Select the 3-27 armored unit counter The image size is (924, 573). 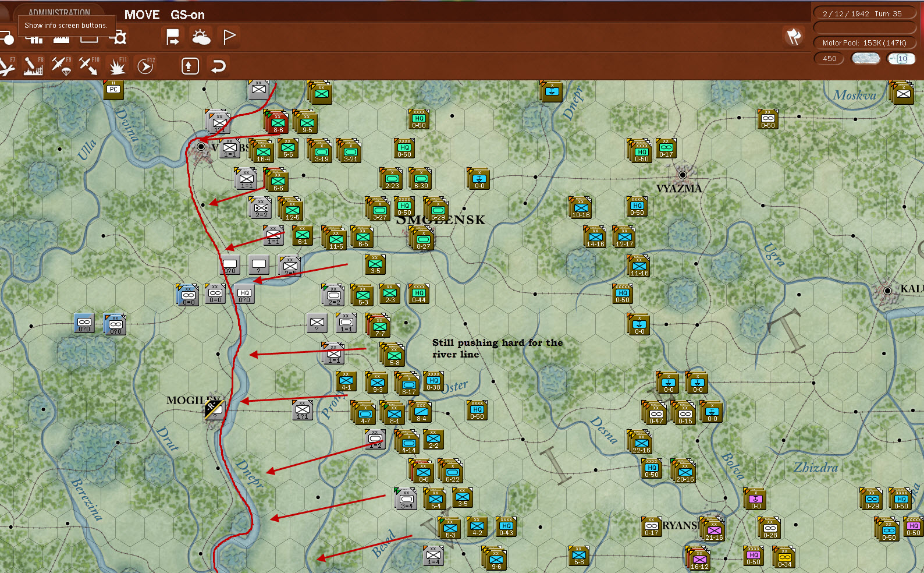click(x=379, y=210)
